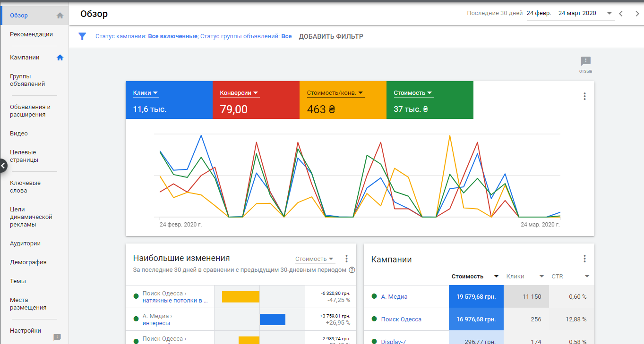Open the А. Медиа campaign link
Screen dimensions: 644x344
[394, 297]
